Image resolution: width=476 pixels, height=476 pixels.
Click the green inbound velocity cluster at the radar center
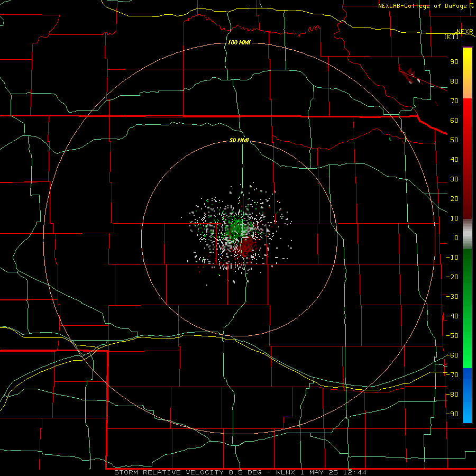pos(236,227)
